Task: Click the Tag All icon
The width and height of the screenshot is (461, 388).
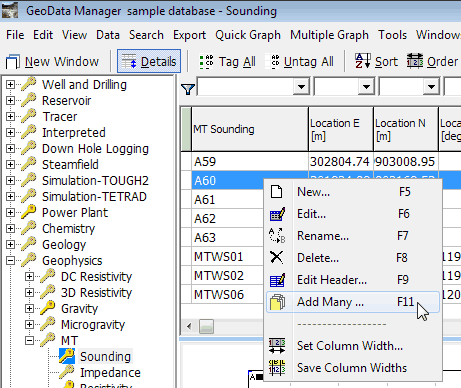Action: coord(206,62)
